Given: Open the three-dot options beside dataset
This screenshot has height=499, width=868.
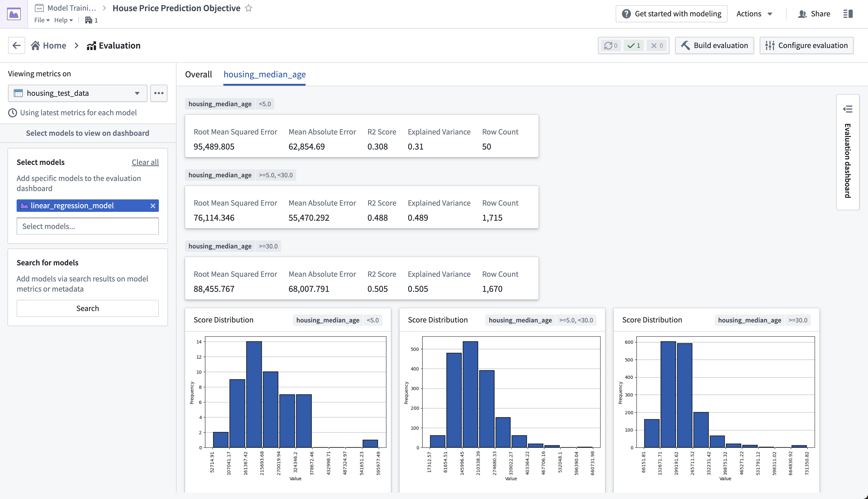Looking at the screenshot, I should [x=159, y=93].
